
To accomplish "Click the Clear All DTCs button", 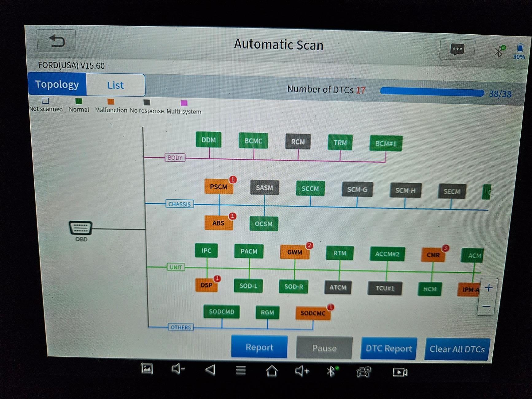I will coord(457,349).
